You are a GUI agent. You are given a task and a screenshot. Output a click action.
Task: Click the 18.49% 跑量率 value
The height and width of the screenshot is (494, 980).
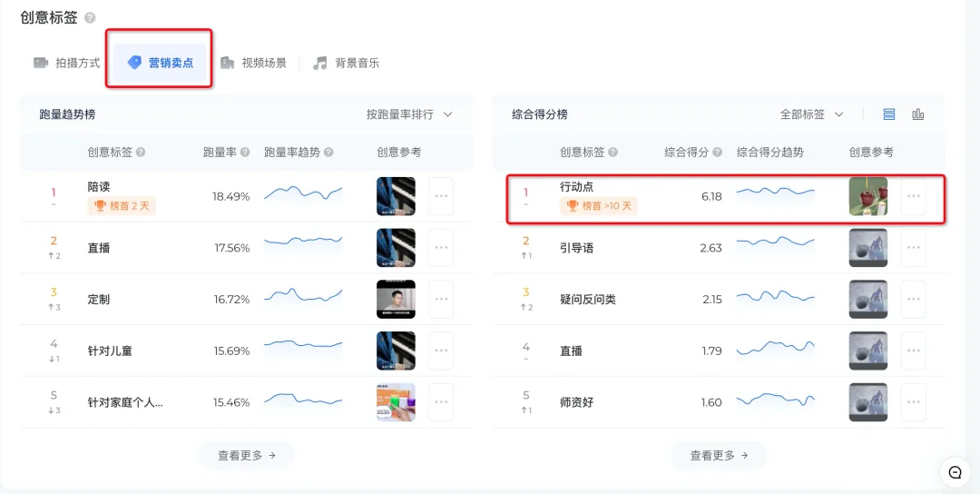[x=231, y=196]
